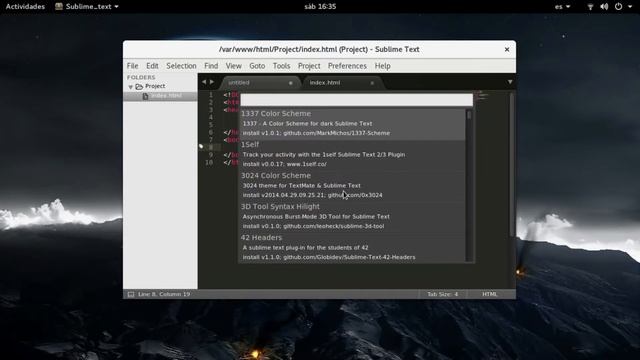Open the Tools menu

pyautogui.click(x=282, y=66)
